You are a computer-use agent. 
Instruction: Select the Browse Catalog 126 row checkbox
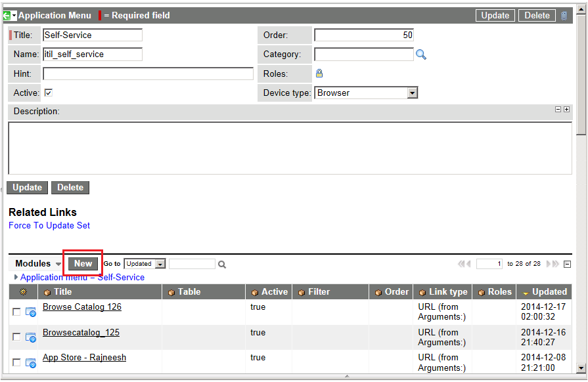pos(16,312)
